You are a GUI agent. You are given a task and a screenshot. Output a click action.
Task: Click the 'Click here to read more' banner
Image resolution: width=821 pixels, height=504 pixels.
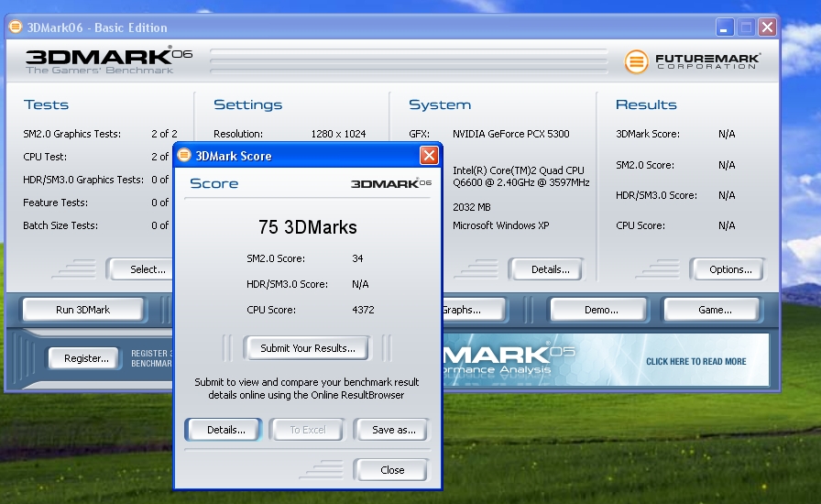tap(695, 361)
